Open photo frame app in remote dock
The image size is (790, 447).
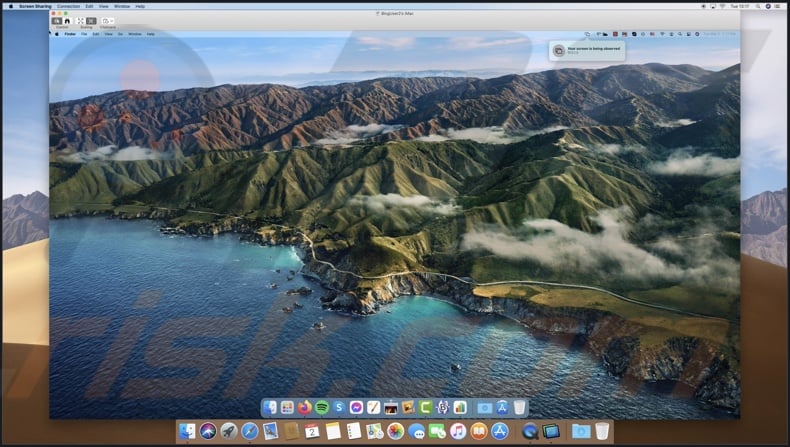pos(408,407)
